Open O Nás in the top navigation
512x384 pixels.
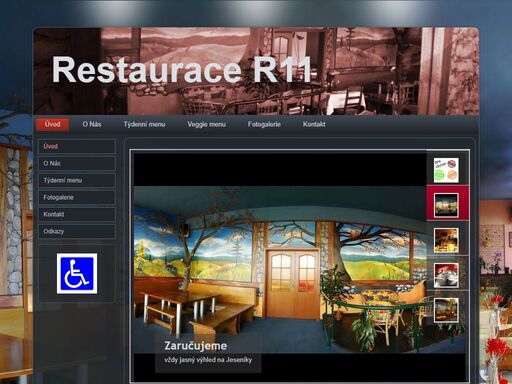tap(92, 124)
